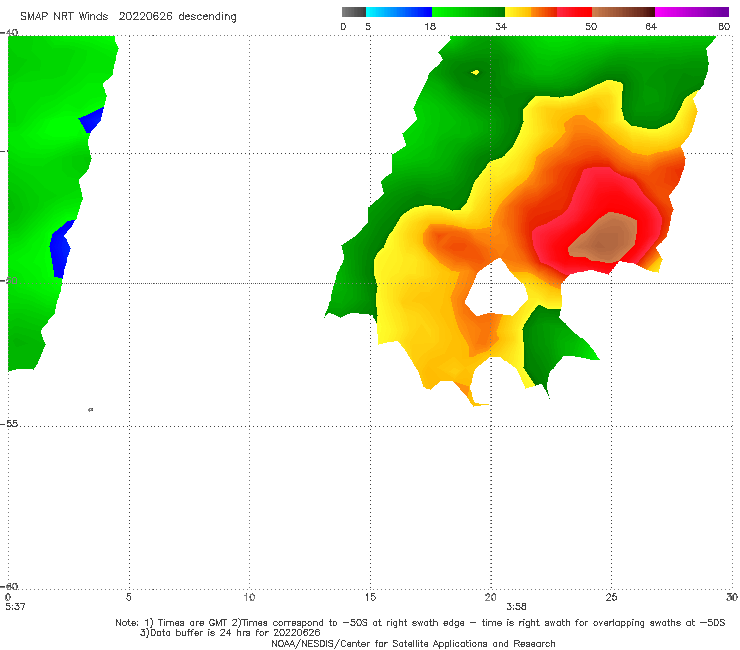The width and height of the screenshot is (740, 650).
Task: Click the NOAA/NESDIS credit line
Action: pos(413,643)
